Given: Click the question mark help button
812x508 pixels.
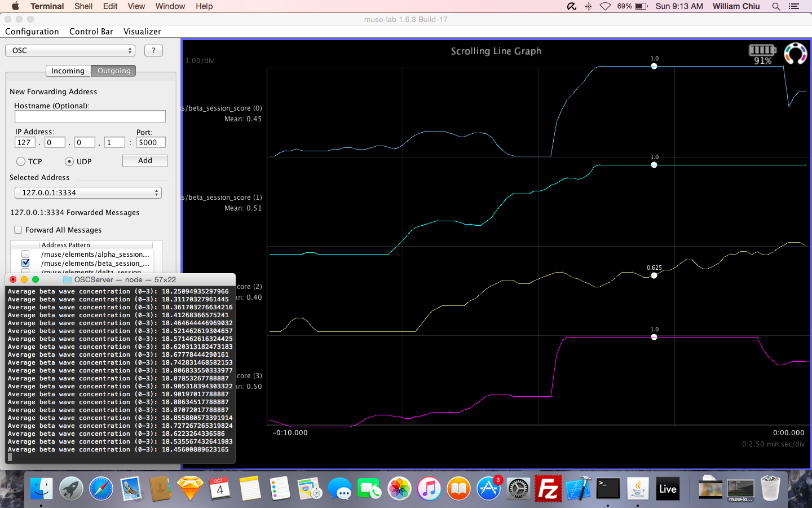Looking at the screenshot, I should coord(154,50).
